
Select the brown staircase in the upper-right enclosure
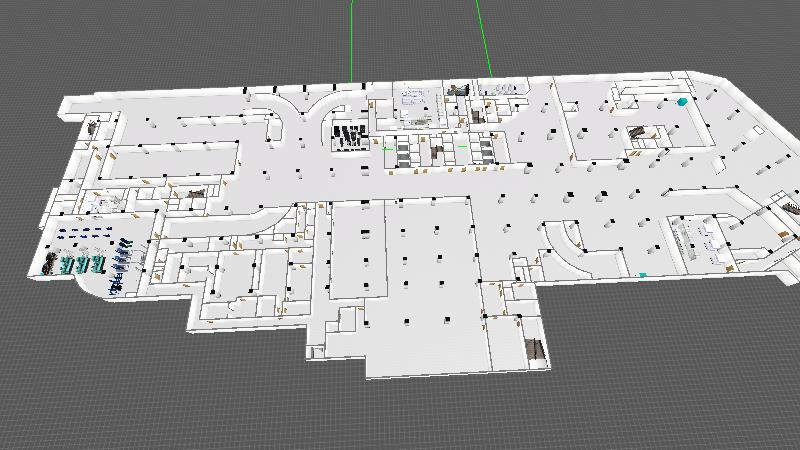click(640, 132)
